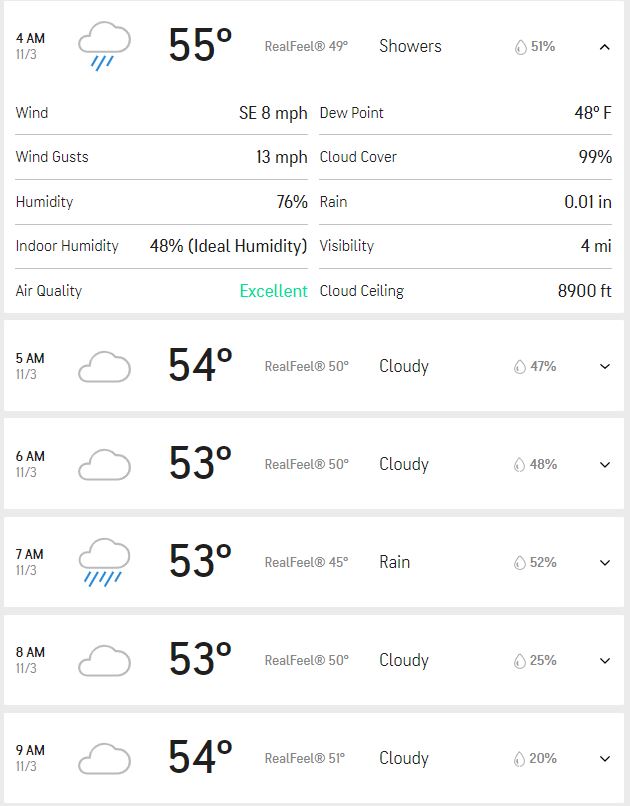Click the cloudy icon for 5 AM
Screen dimensions: 630x806
coord(104,367)
